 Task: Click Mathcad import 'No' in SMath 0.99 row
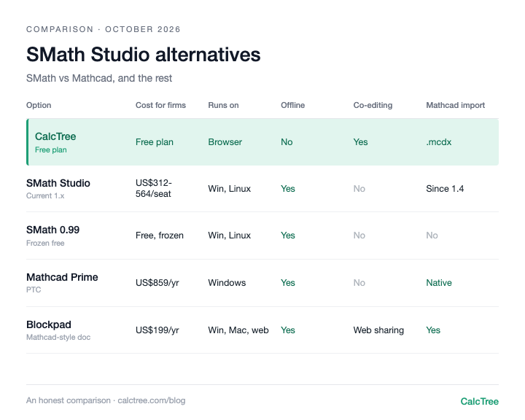432,236
